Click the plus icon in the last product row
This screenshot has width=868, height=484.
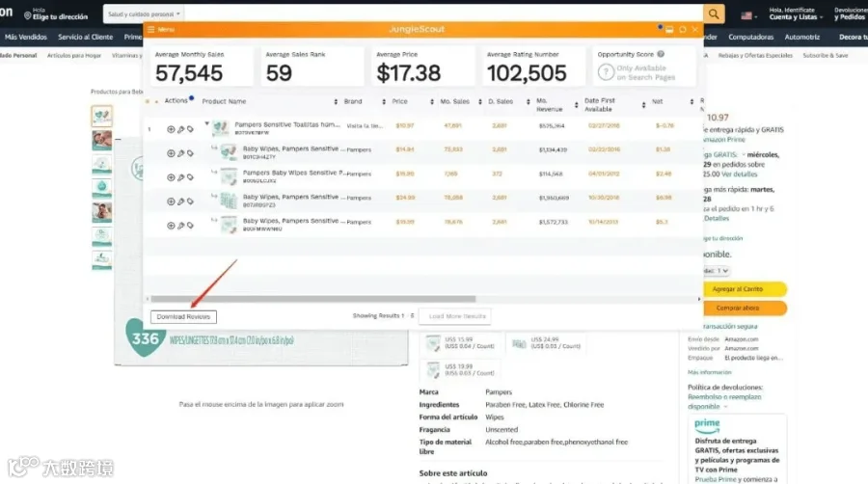coord(171,226)
